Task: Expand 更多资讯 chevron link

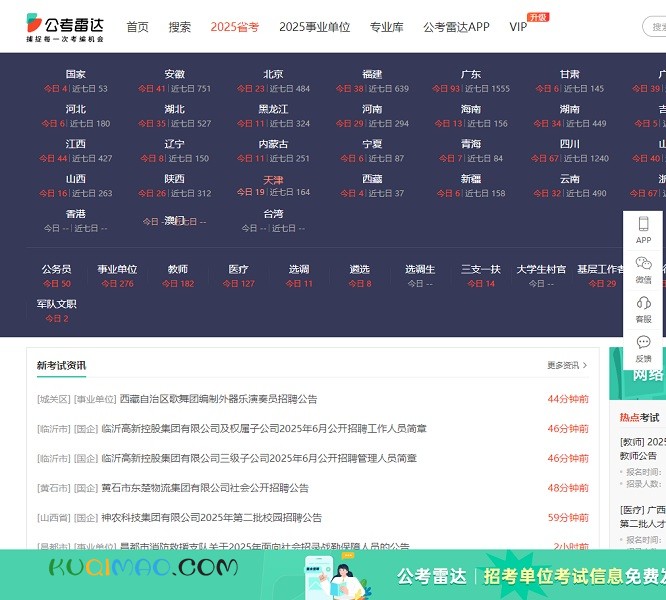Action: [567, 365]
